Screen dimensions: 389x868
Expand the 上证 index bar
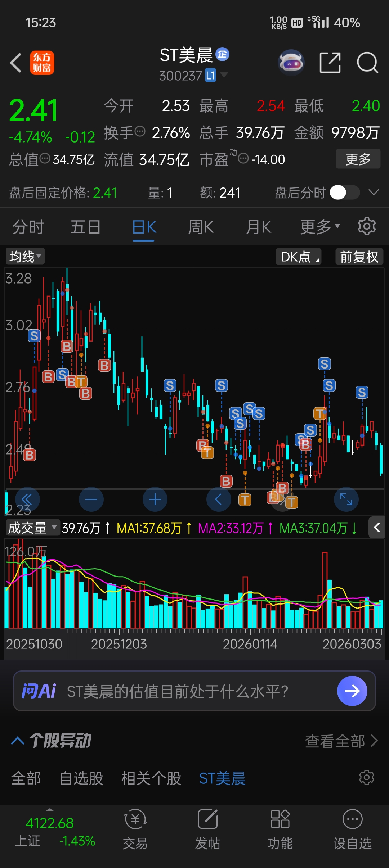pos(50,810)
